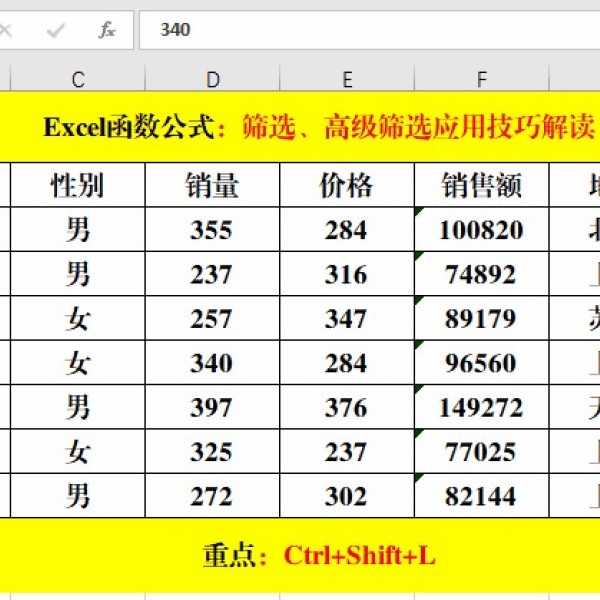Screen dimensions: 600x600
Task: Select the cell with value 74892
Action: [482, 274]
